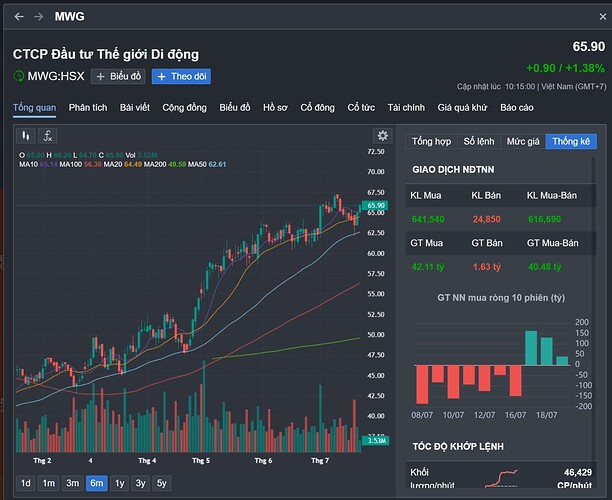Click the Biểu đồ add button
The height and width of the screenshot is (500, 612).
(118, 76)
